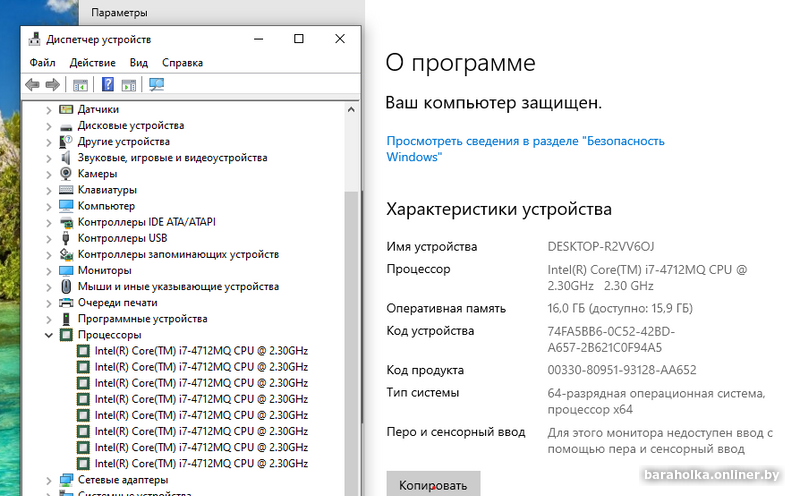Viewport: 800px width, 496px height.
Task: Select the Программные устройства icon
Action: click(66, 319)
